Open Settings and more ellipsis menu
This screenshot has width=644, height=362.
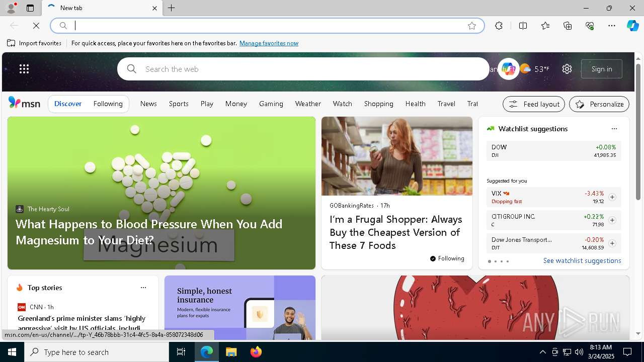pyautogui.click(x=612, y=26)
